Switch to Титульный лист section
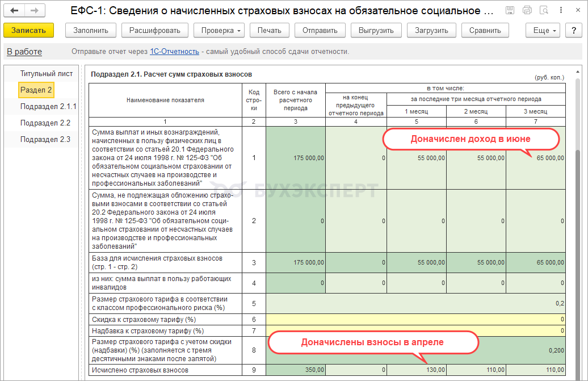This screenshot has height=381, width=588. (x=47, y=73)
